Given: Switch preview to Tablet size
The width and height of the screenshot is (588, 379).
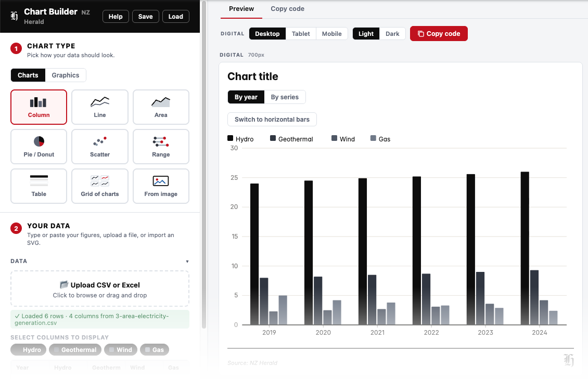Looking at the screenshot, I should click(301, 34).
